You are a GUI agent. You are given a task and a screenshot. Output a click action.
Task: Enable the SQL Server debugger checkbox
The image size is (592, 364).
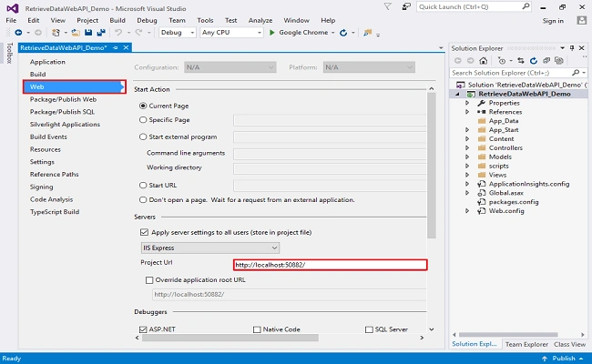pos(369,329)
